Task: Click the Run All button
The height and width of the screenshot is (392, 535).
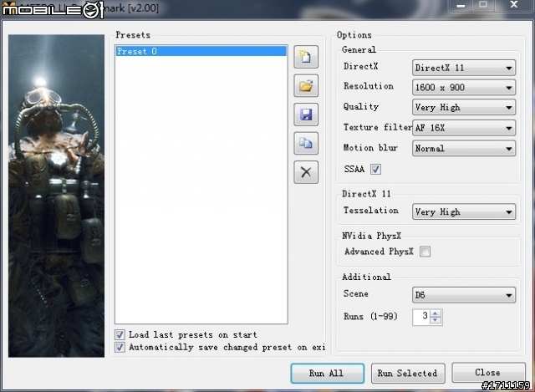Action: [327, 374]
